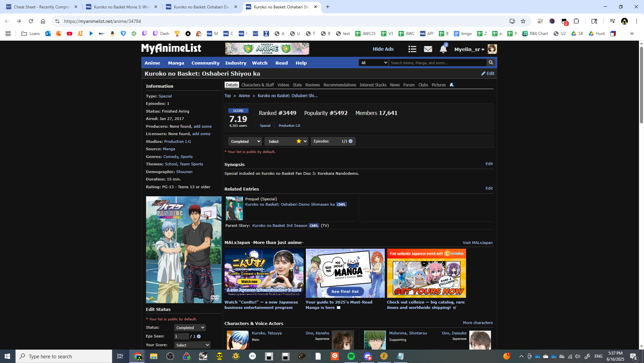644x363 pixels.
Task: Open the anime cover poster image
Action: click(184, 250)
